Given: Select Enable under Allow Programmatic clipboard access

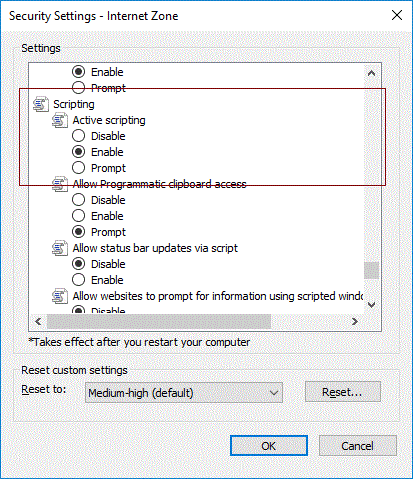Looking at the screenshot, I should (78, 216).
